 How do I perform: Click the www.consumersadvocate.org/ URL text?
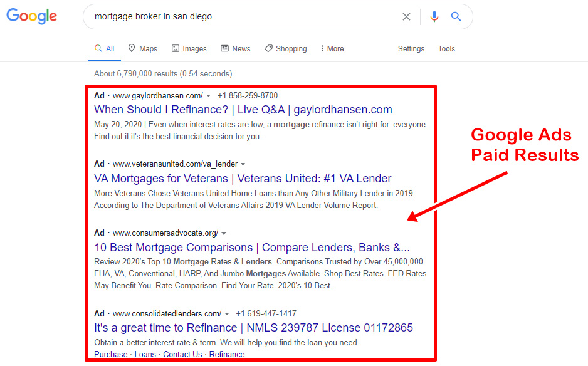click(x=165, y=233)
